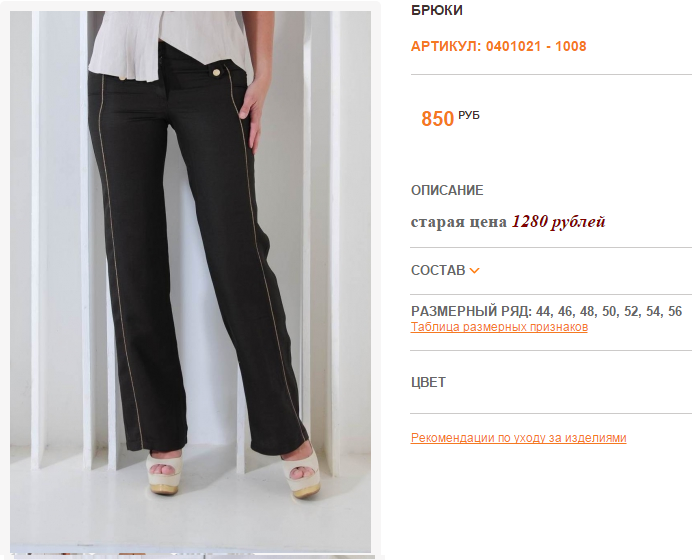Choose size 54 in size row
Image resolution: width=692 pixels, height=560 pixels.
pos(655,312)
